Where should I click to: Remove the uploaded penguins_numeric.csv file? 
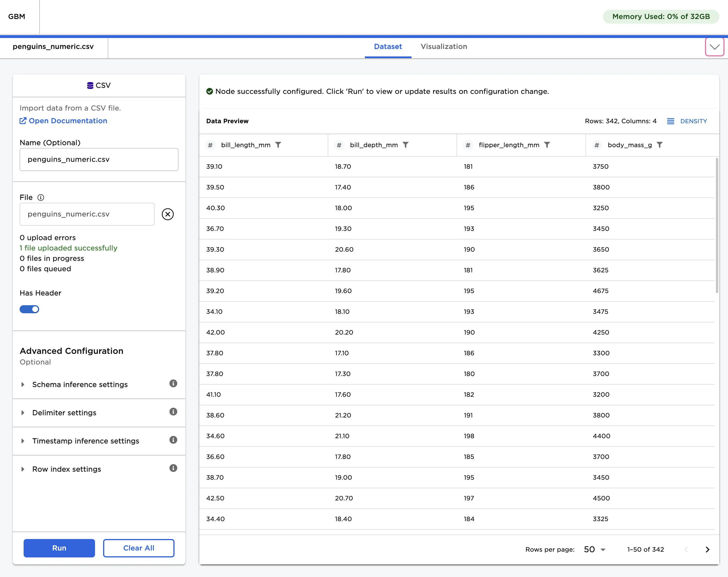pyautogui.click(x=168, y=214)
